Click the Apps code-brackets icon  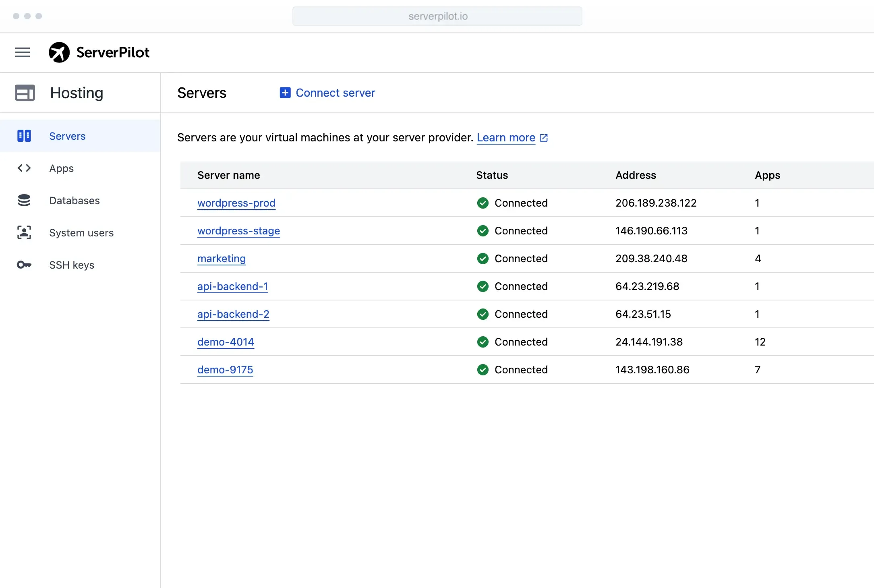[24, 168]
